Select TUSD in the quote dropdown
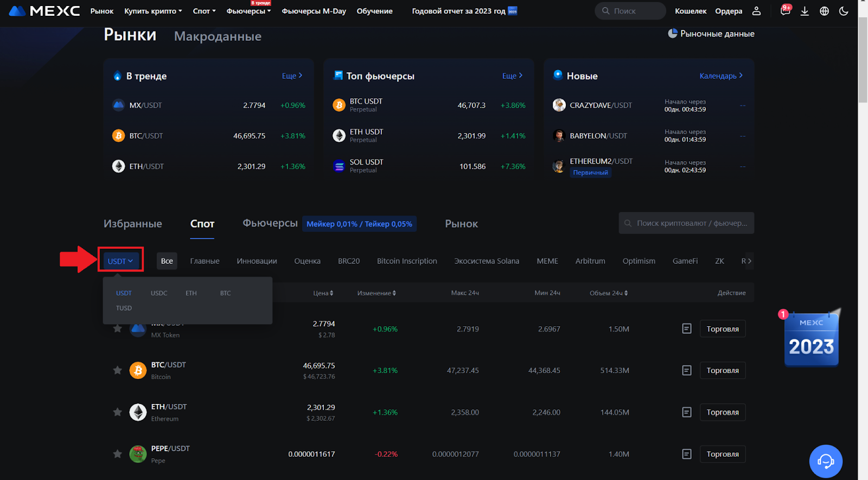The height and width of the screenshot is (480, 868). [x=124, y=308]
